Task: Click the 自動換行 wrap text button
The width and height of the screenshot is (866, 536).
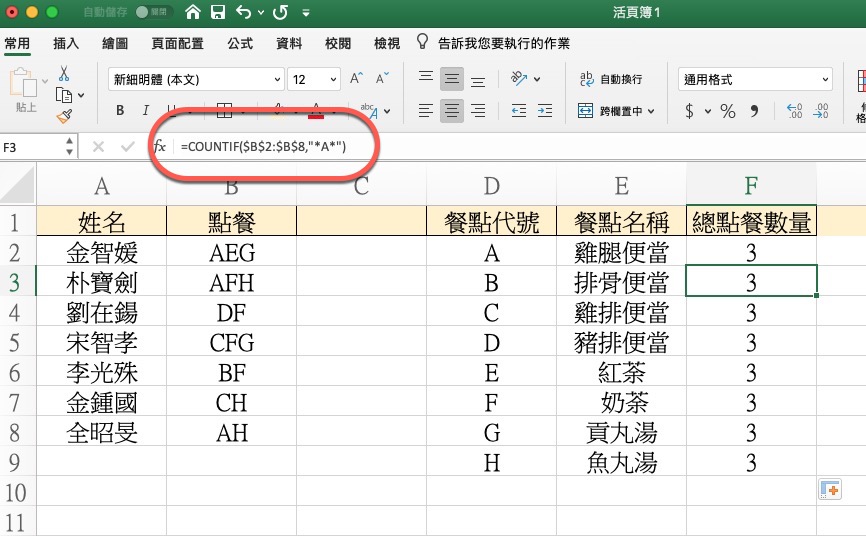Action: click(611, 79)
